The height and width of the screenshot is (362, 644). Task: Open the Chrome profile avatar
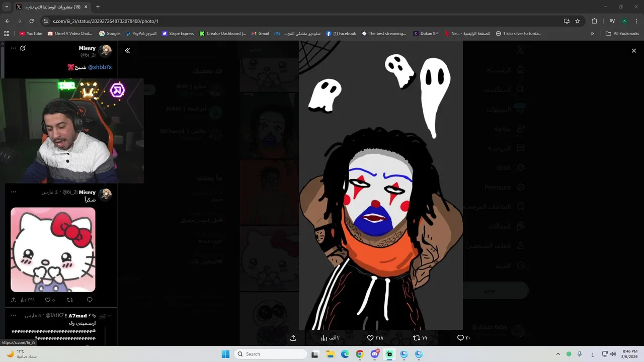coord(624,21)
